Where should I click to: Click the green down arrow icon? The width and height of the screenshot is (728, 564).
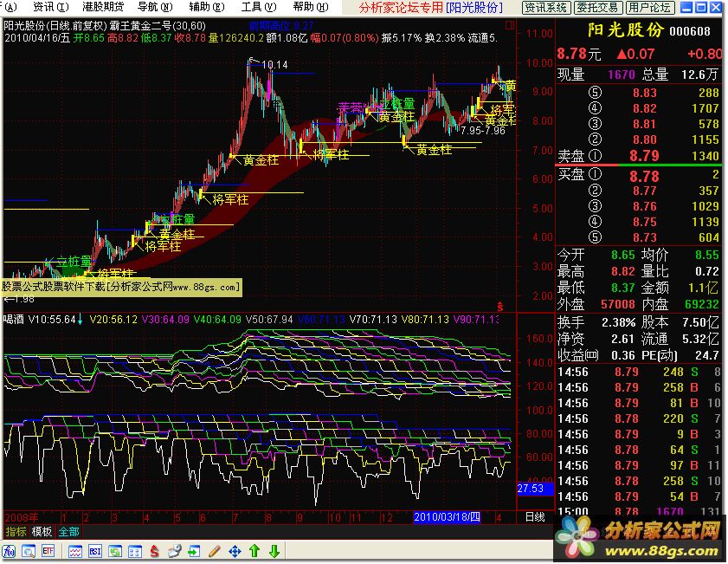point(274,552)
